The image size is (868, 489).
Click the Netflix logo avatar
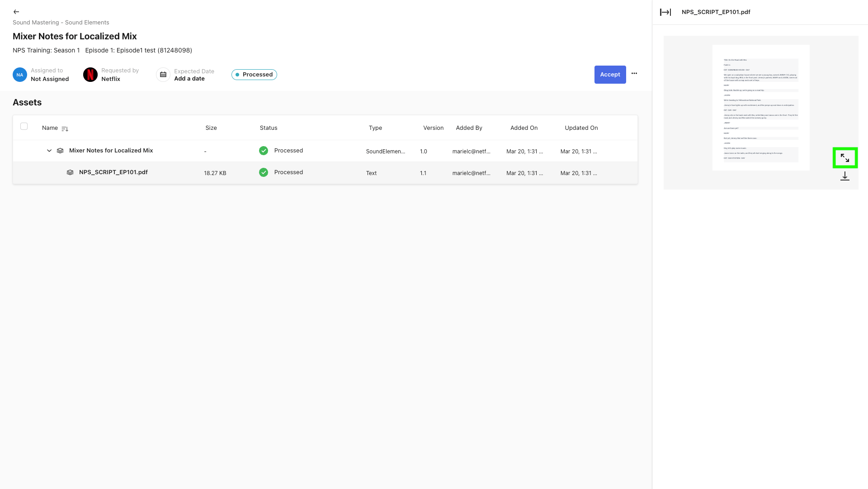click(90, 74)
